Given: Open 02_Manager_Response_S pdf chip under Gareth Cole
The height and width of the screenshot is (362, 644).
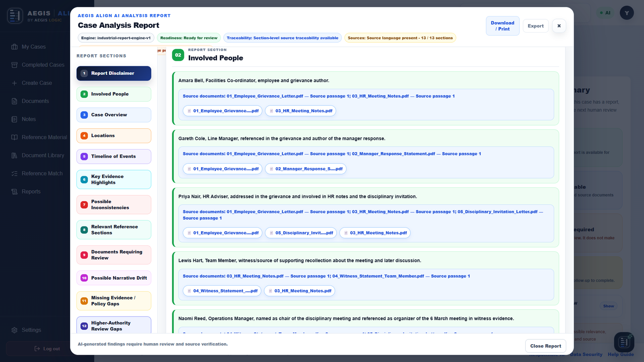Looking at the screenshot, I should coord(305,169).
